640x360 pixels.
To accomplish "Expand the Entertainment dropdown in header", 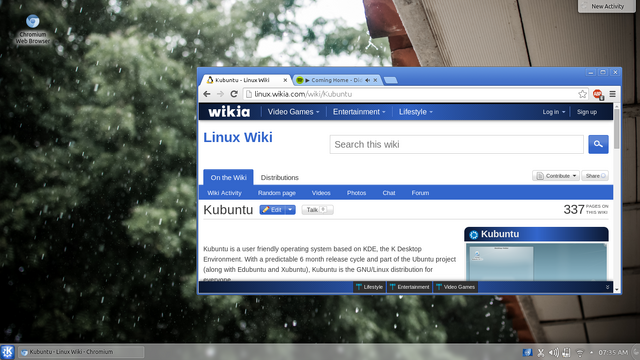I will coord(359,111).
